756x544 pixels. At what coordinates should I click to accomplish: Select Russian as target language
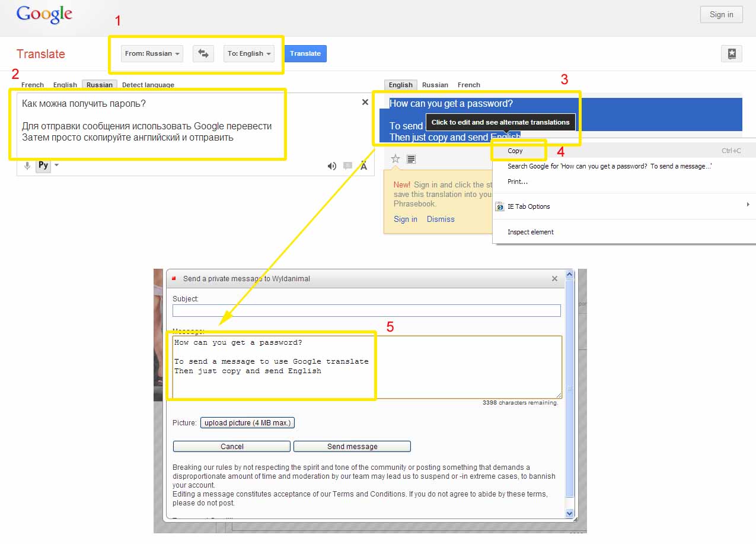[x=435, y=85]
